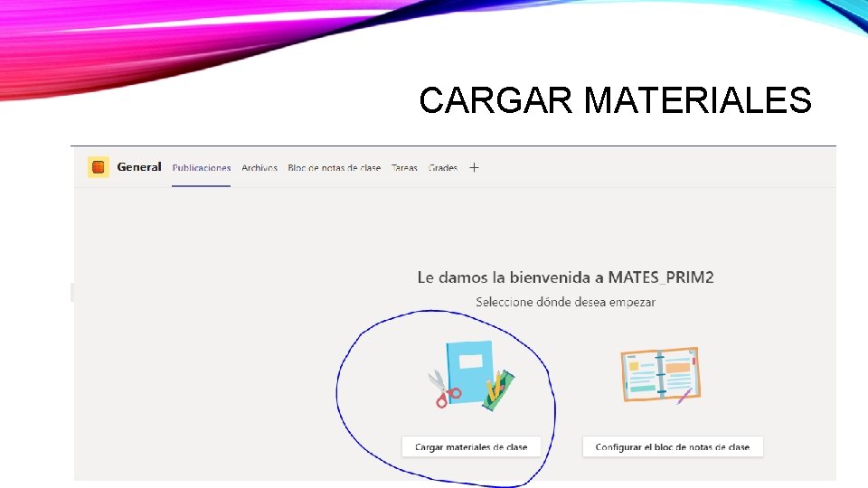Screen dimensions: 868x488
Task: Open the Publicaciones tab
Action: coord(202,168)
